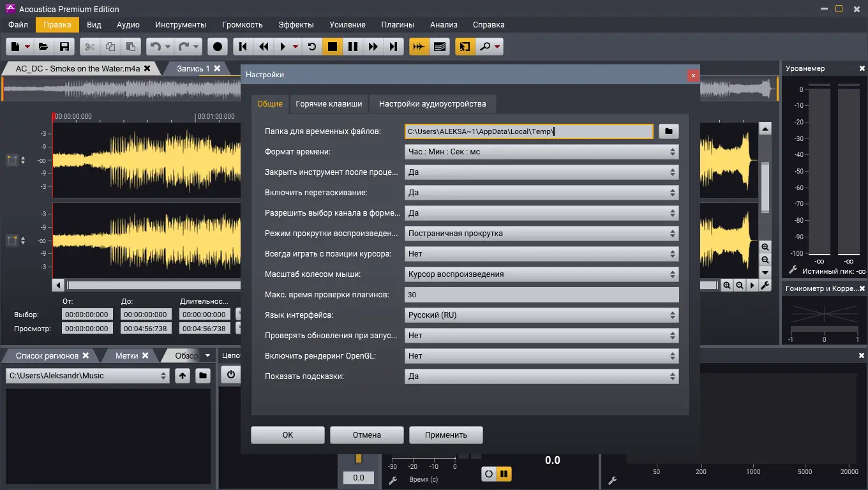Click the Отмена button
Screen dimensions: 868x490
366,435
